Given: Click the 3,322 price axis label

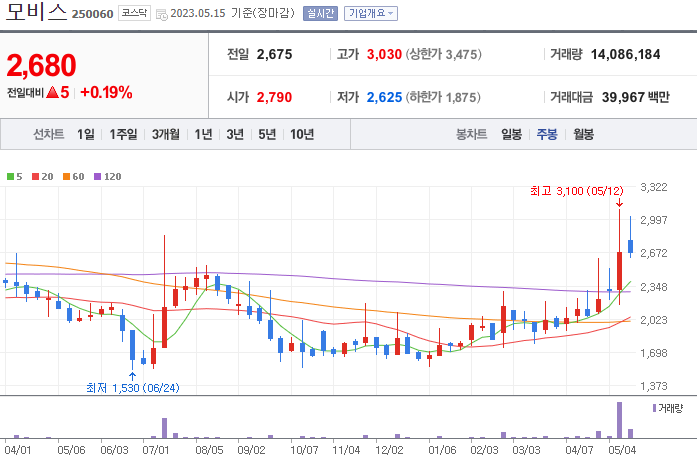Looking at the screenshot, I should [x=653, y=187].
